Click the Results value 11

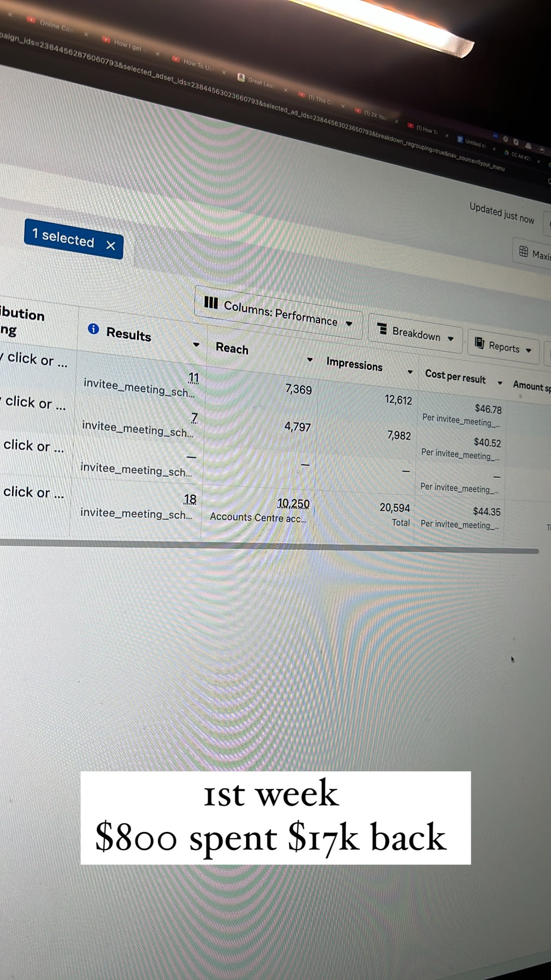[x=194, y=378]
